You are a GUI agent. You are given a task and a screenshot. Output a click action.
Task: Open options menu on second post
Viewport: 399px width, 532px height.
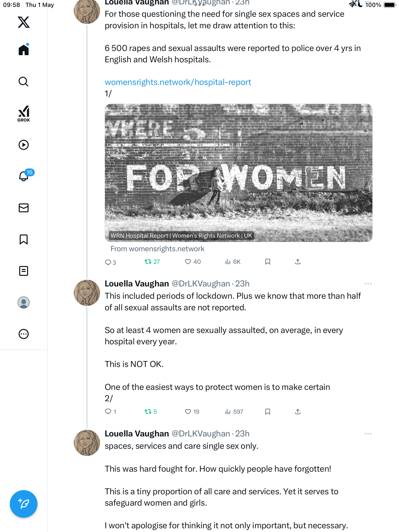coord(368,284)
